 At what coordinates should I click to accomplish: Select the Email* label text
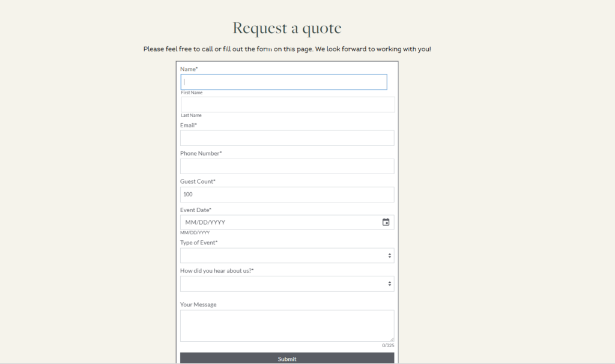(x=188, y=125)
